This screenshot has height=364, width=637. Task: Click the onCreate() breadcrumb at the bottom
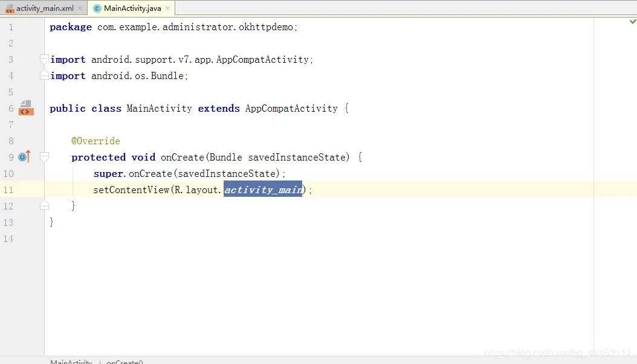124,362
